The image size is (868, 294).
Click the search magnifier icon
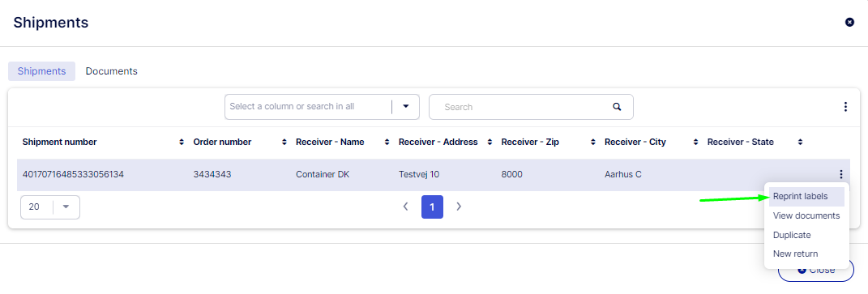pos(617,107)
